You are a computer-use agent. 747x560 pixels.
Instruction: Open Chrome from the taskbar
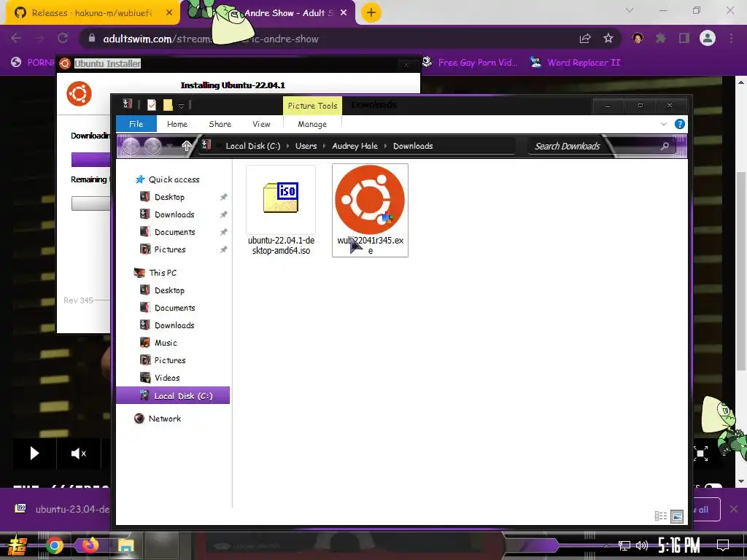(54, 545)
